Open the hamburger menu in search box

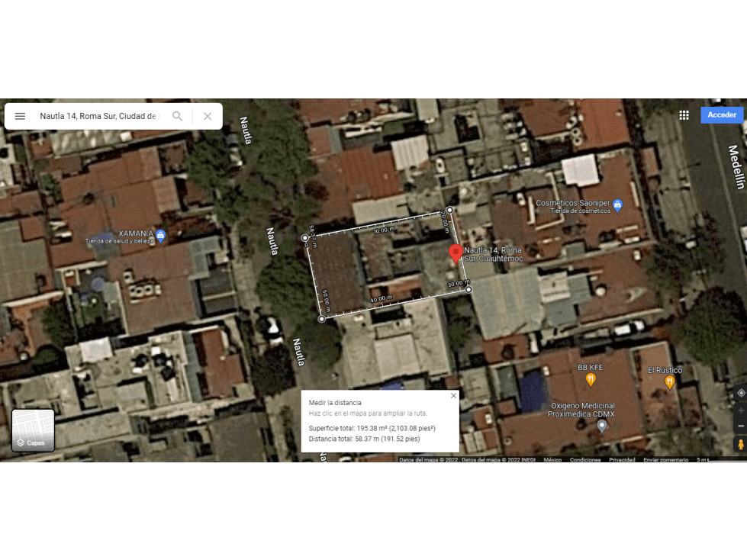coord(20,116)
